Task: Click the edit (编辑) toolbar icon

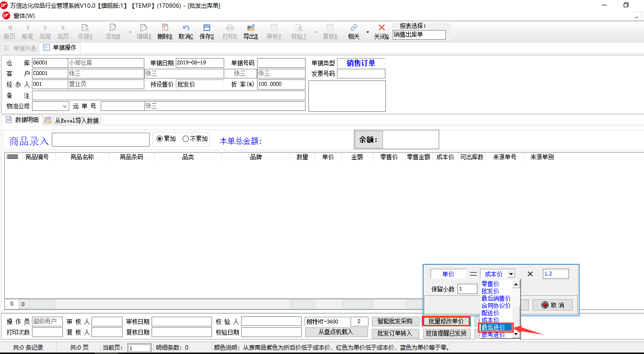Action: pos(144,32)
